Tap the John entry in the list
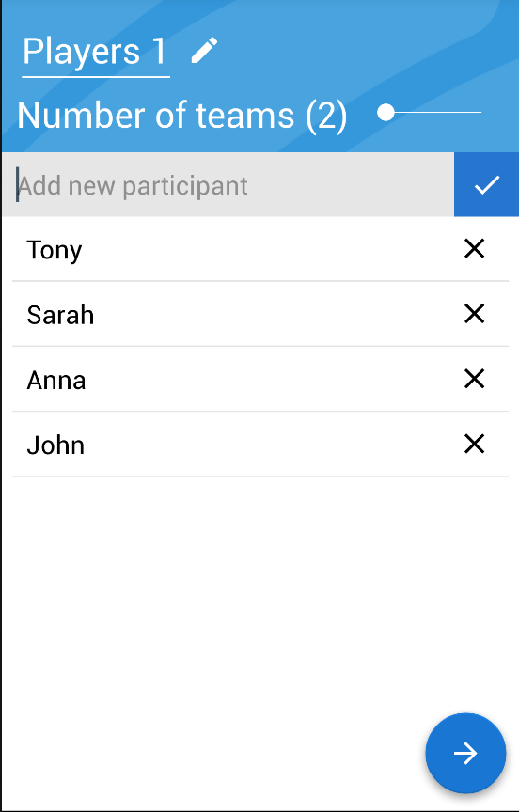Viewport: 519px width, 812px height. (260, 444)
